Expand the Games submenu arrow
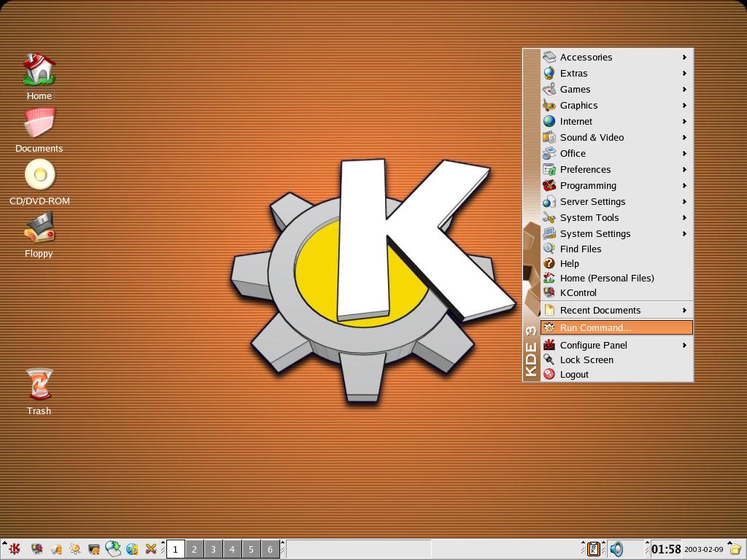Viewport: 747px width, 560px height. (x=684, y=89)
